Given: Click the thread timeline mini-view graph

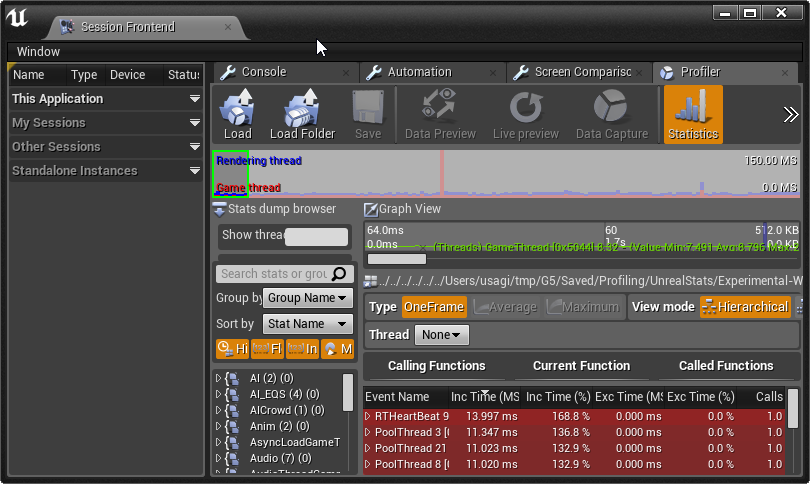Looking at the screenshot, I should pyautogui.click(x=506, y=174).
